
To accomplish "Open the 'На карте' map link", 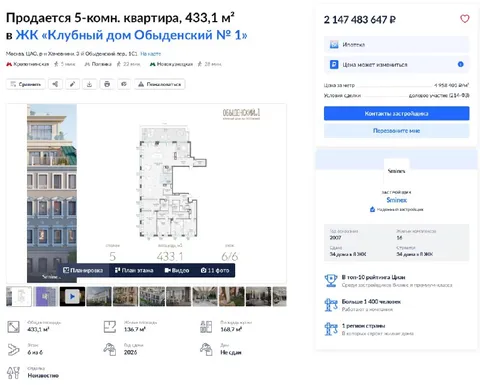I will [151, 54].
